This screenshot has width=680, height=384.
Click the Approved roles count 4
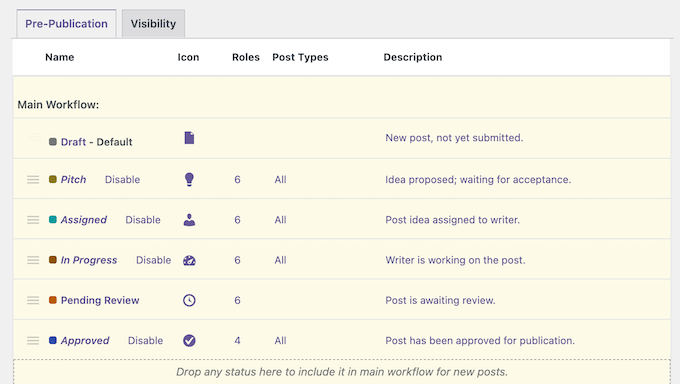pyautogui.click(x=237, y=341)
